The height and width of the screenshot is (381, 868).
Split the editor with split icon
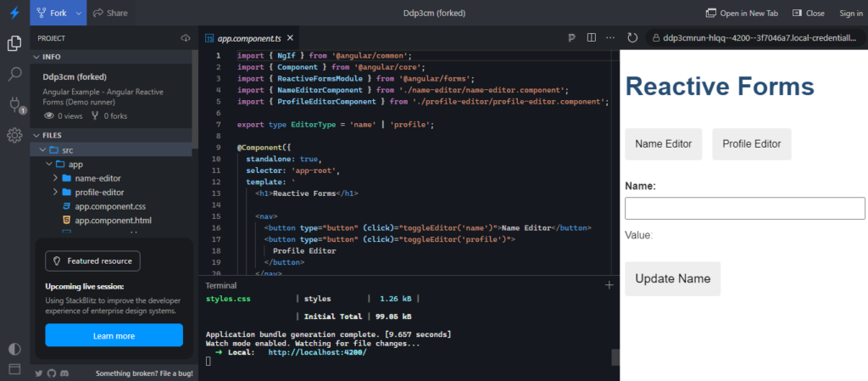click(591, 37)
